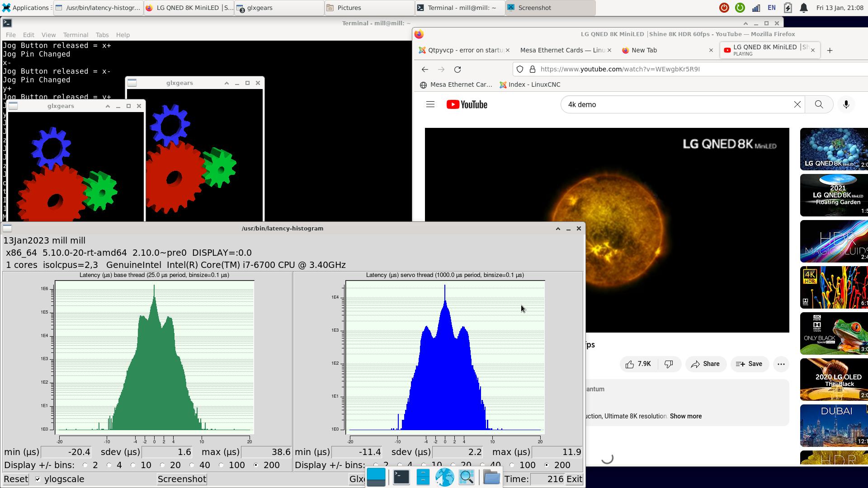
Task: Expand description with Show more
Action: pos(686,416)
